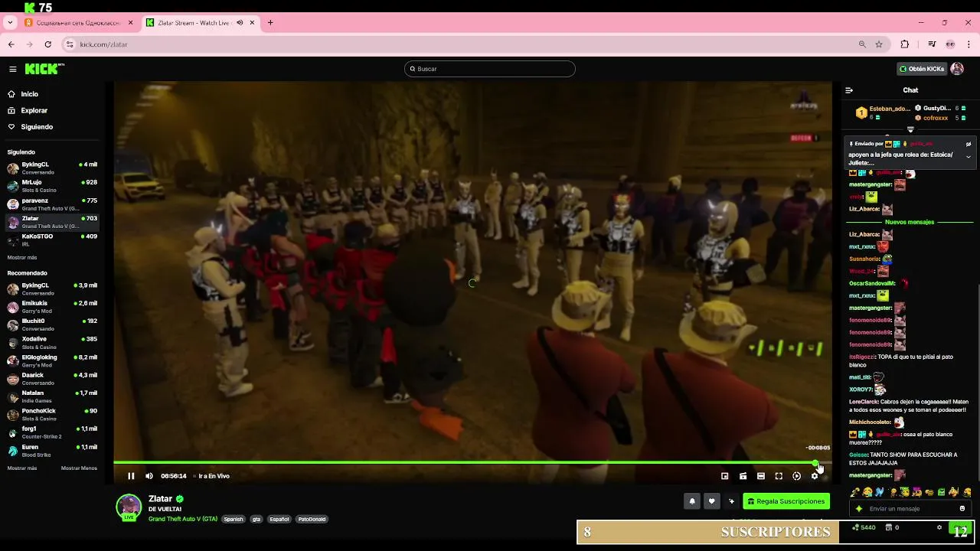Enter fullscreen video mode
Viewport: 980px width, 551px height.
click(x=779, y=476)
